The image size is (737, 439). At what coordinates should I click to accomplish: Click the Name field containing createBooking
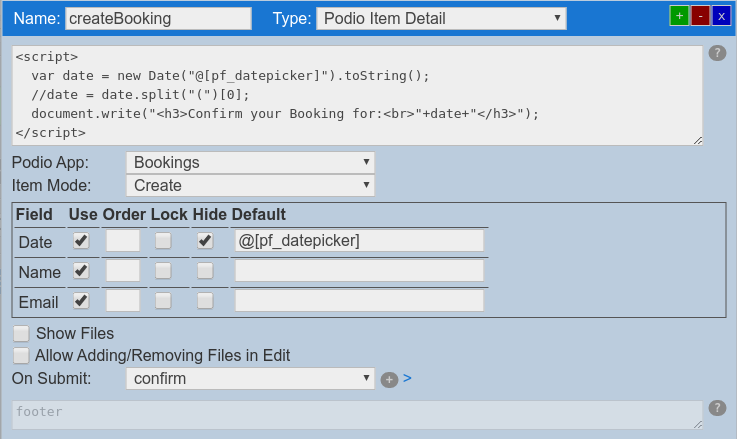pos(158,18)
